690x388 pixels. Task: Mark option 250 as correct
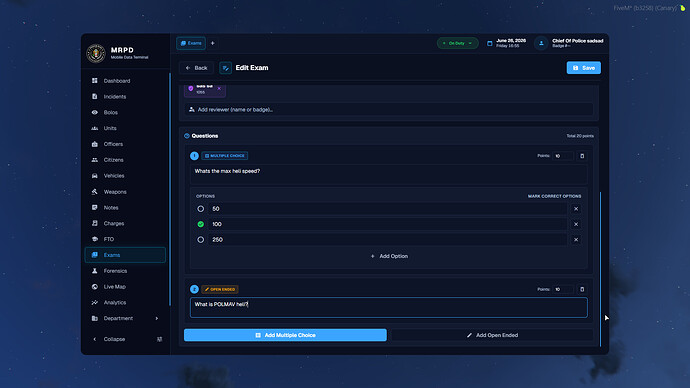[x=201, y=239]
